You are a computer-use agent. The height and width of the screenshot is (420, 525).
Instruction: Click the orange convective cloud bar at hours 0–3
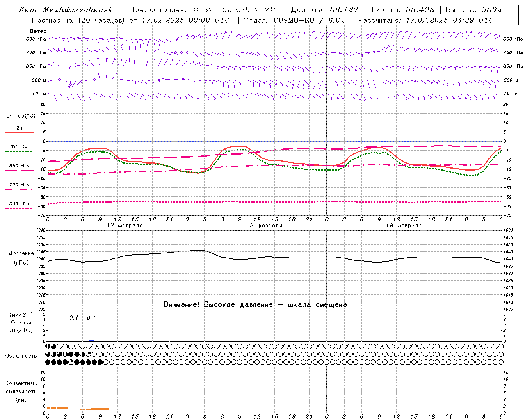click(x=58, y=408)
